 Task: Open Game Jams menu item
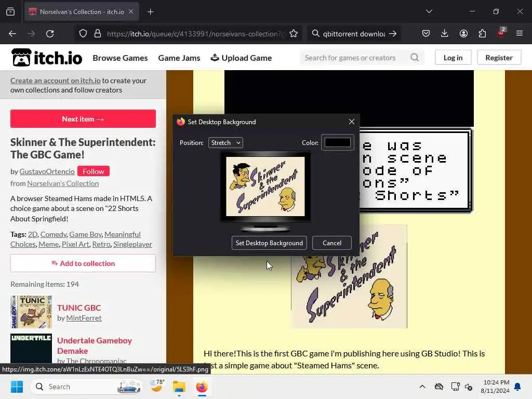click(x=179, y=58)
